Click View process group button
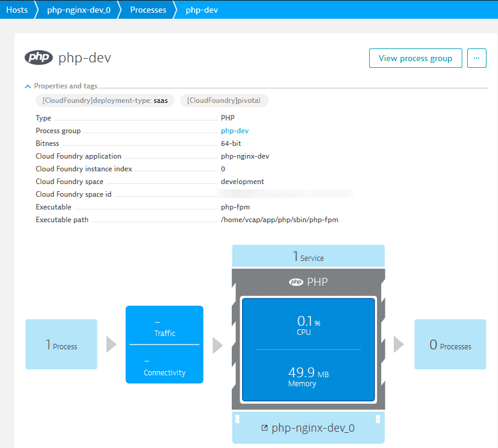498x448 pixels. 416,58
